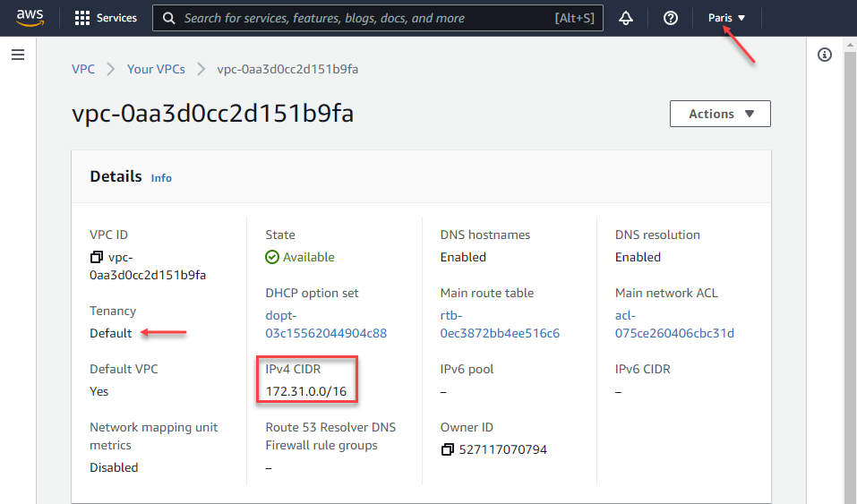Expand the Actions dropdown button

click(720, 114)
